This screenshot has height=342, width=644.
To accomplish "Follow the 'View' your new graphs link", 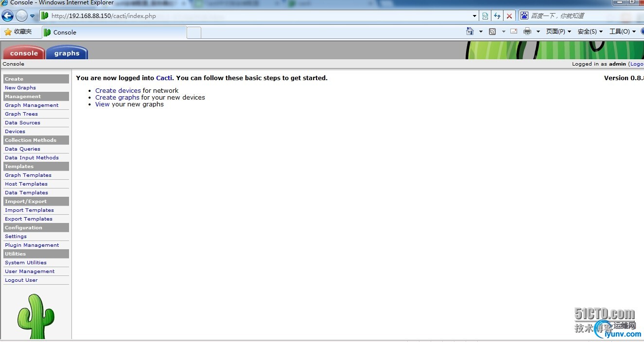I will coord(103,104).
